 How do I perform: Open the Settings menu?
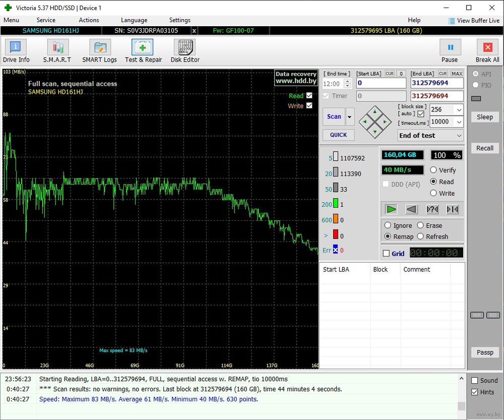[180, 20]
